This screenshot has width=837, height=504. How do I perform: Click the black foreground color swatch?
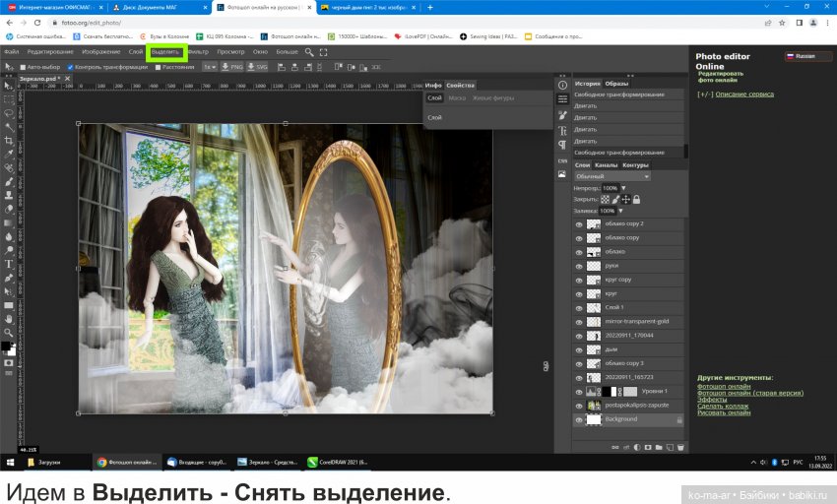tap(5, 346)
